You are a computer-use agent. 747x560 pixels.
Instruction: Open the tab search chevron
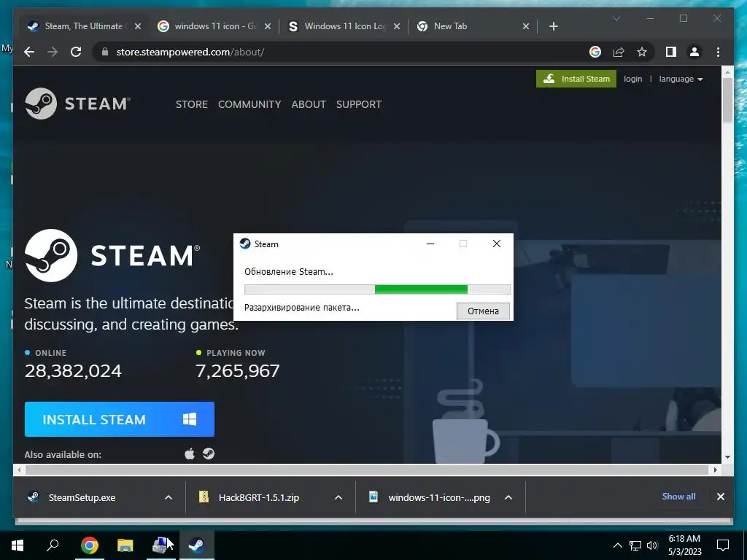pos(616,18)
